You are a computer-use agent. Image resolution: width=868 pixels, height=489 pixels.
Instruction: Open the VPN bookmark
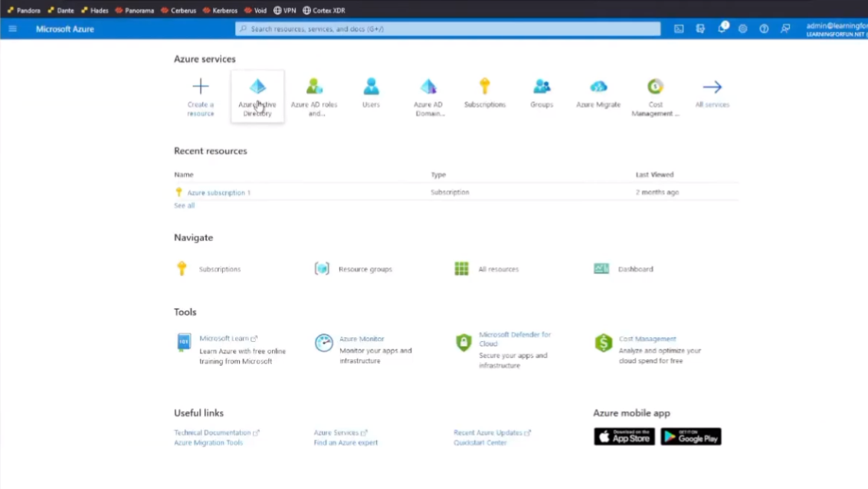284,10
